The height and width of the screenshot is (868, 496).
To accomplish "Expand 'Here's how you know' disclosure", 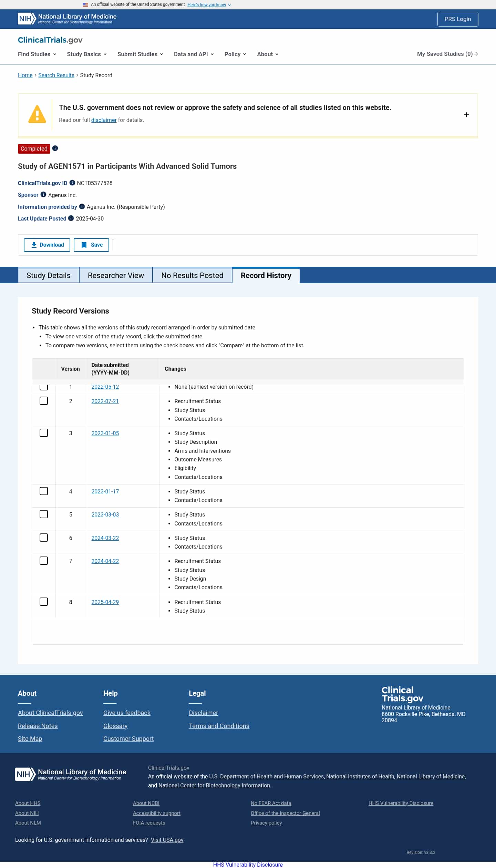I will [209, 5].
